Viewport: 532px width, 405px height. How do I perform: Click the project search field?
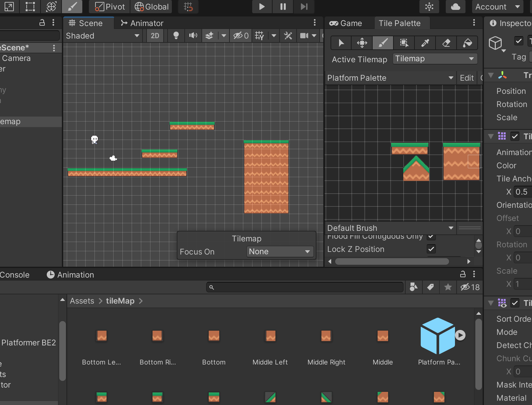305,287
